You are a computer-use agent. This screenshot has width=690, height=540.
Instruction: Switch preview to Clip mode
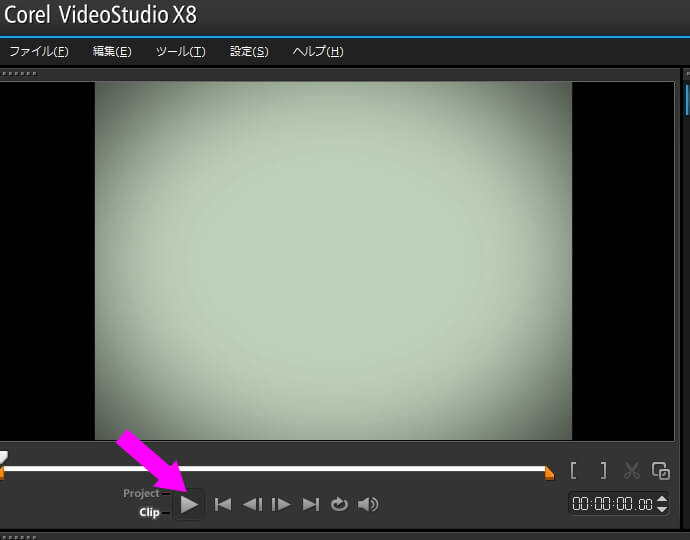click(x=149, y=513)
